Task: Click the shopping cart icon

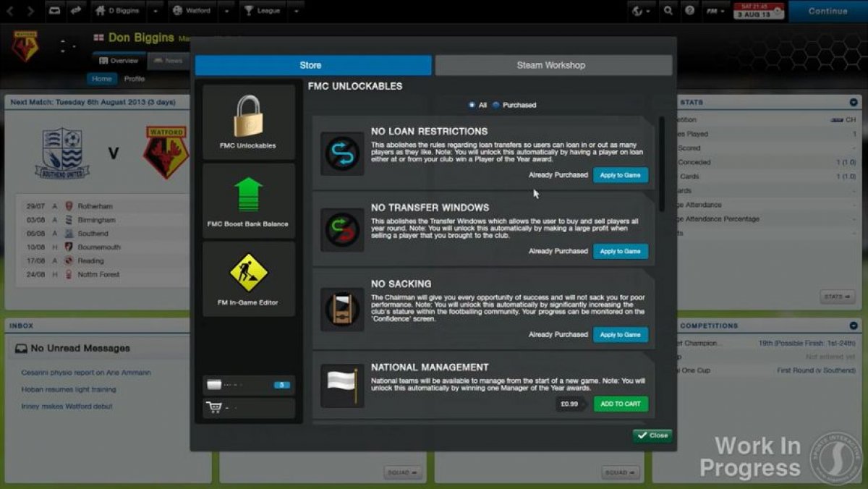Action: coord(214,408)
